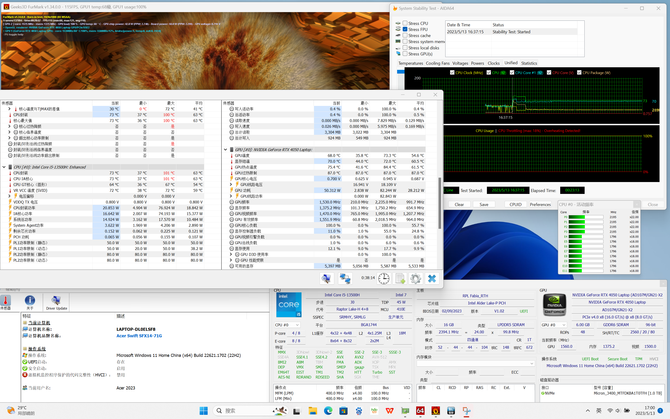Launch Microsoft Edge from the taskbar
This screenshot has width=670, height=419.
(x=328, y=411)
